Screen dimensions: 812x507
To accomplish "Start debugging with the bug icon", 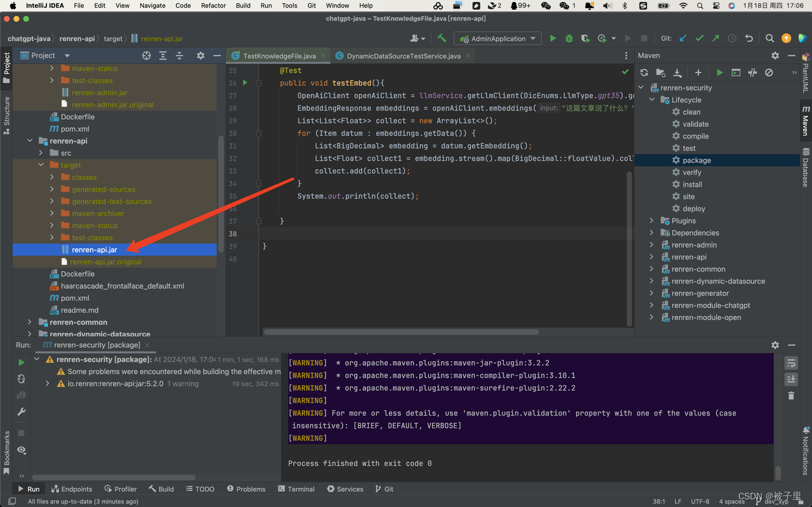I will pos(569,38).
